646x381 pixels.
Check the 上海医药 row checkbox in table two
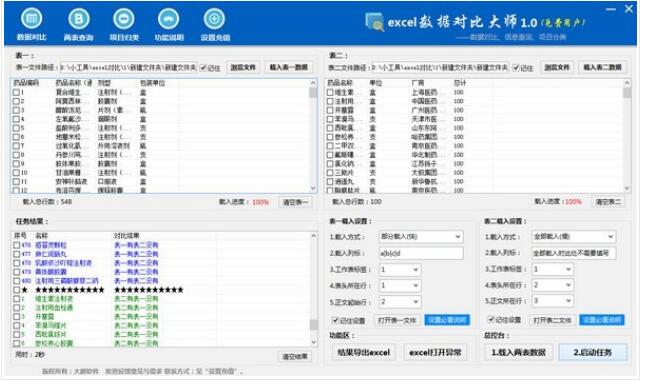[x=330, y=92]
